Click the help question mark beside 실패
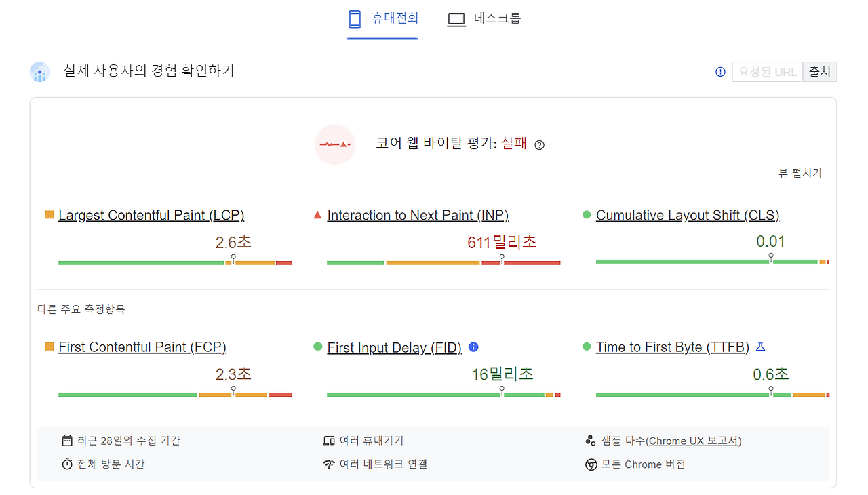The height and width of the screenshot is (495, 868). (x=538, y=144)
